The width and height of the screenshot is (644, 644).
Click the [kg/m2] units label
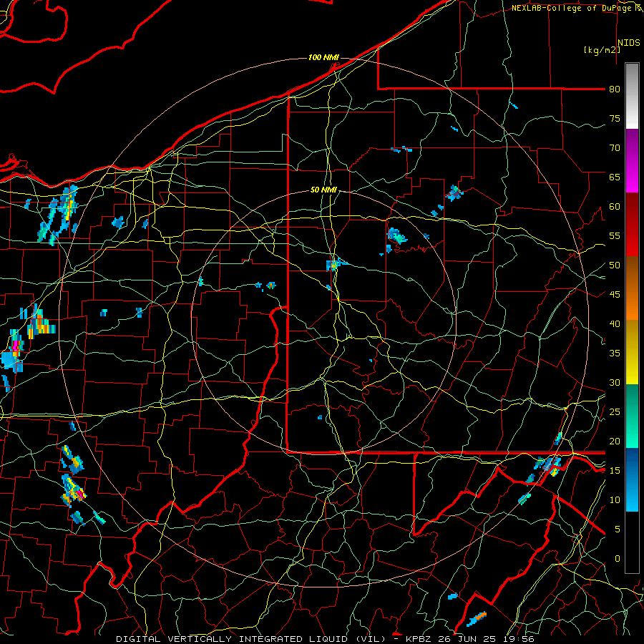(x=602, y=49)
